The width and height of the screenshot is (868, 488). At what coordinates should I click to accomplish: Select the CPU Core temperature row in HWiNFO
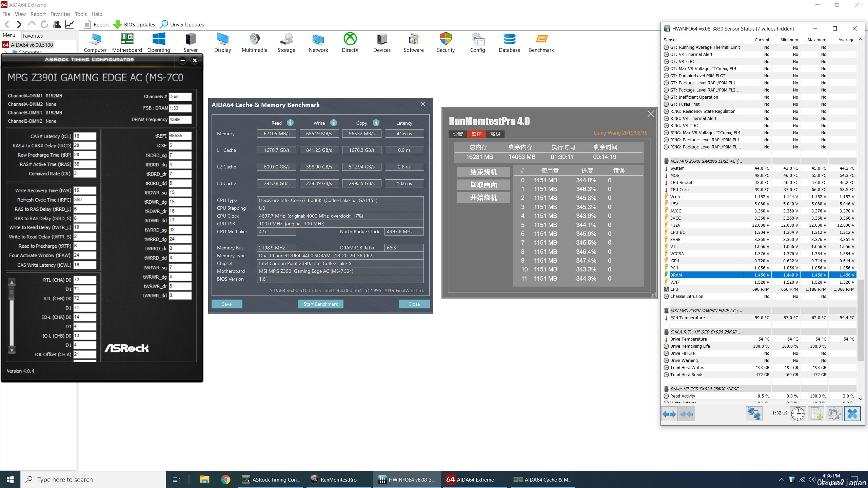pyautogui.click(x=759, y=189)
